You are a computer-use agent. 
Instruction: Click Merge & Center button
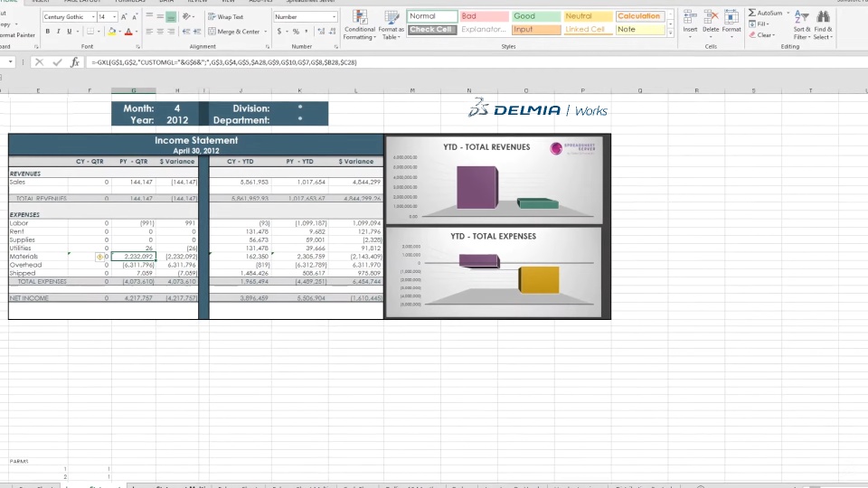tap(233, 32)
